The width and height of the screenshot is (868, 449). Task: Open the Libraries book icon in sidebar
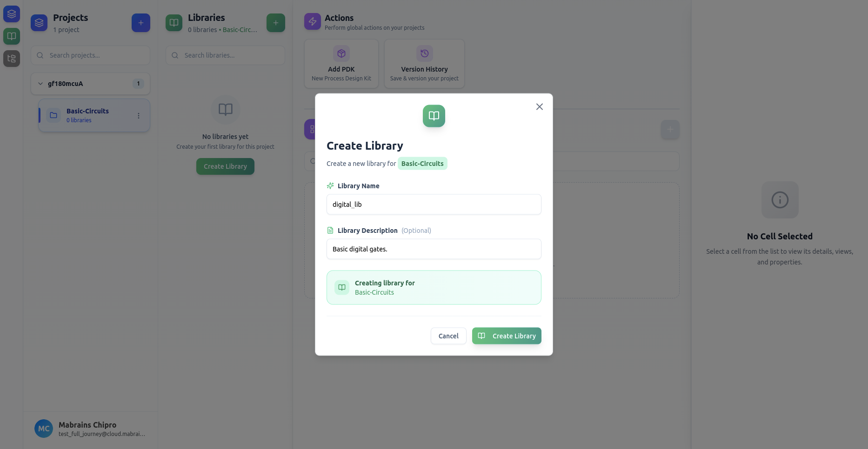pyautogui.click(x=11, y=36)
